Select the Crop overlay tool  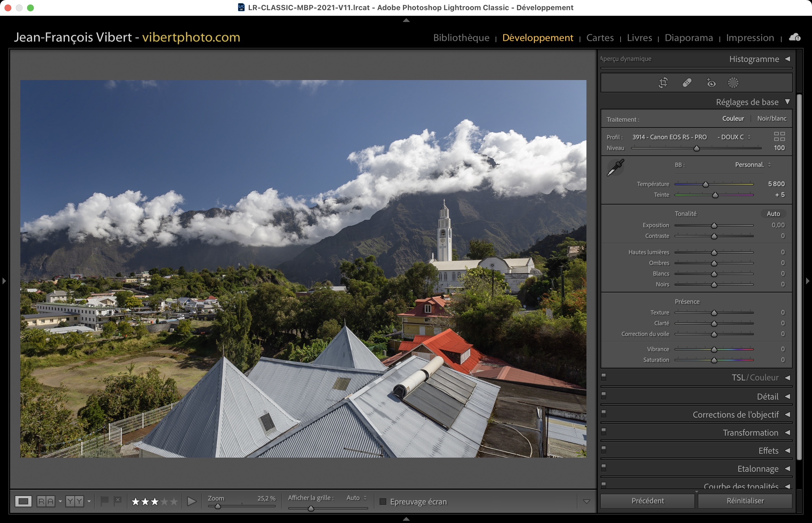[x=663, y=83]
